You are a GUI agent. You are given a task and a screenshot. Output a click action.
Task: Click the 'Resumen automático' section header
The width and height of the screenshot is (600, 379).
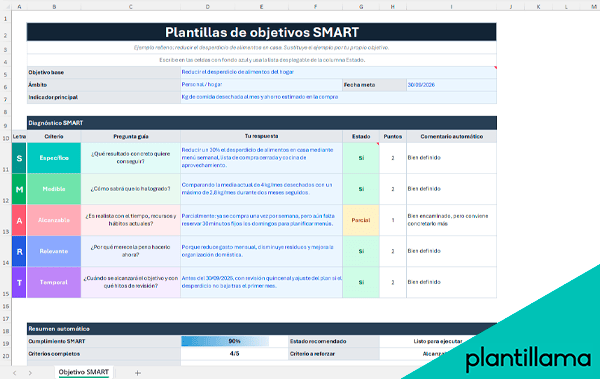point(262,329)
